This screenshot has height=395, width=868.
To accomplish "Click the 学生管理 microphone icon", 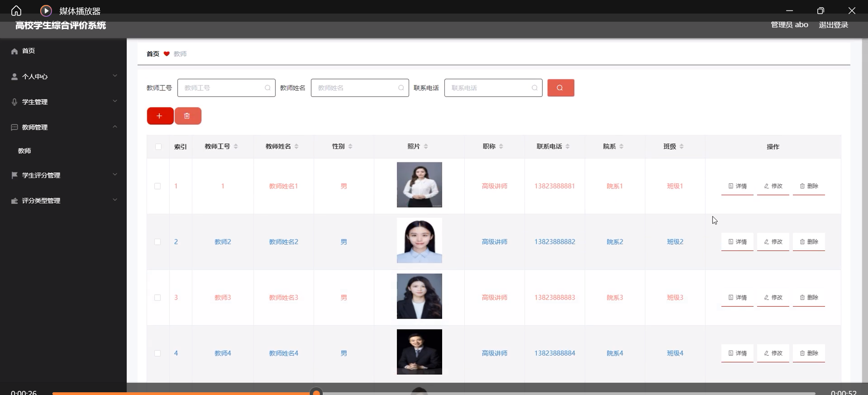I will click(x=14, y=102).
